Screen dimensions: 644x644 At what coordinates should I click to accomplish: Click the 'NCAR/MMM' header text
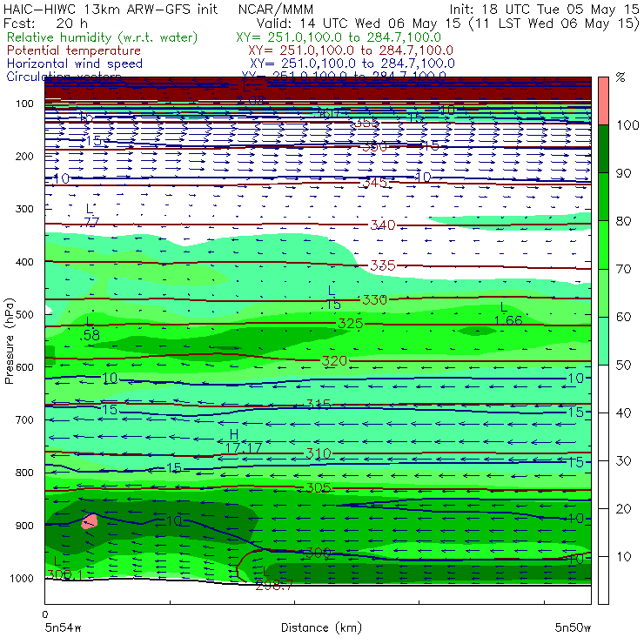pos(276,10)
